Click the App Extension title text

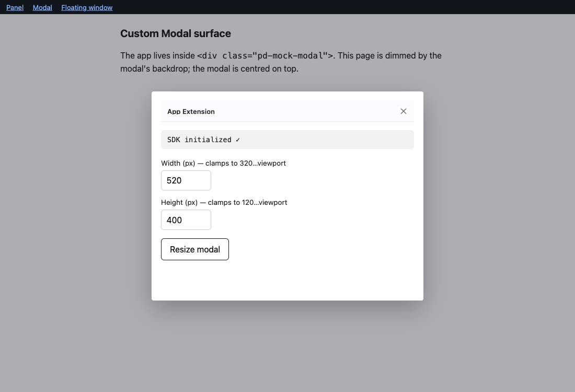(x=191, y=111)
